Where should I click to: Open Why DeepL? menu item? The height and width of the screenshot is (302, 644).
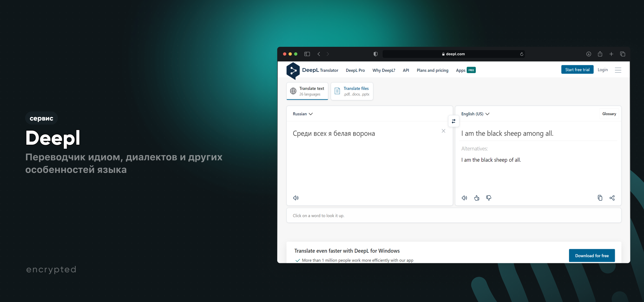[384, 70]
